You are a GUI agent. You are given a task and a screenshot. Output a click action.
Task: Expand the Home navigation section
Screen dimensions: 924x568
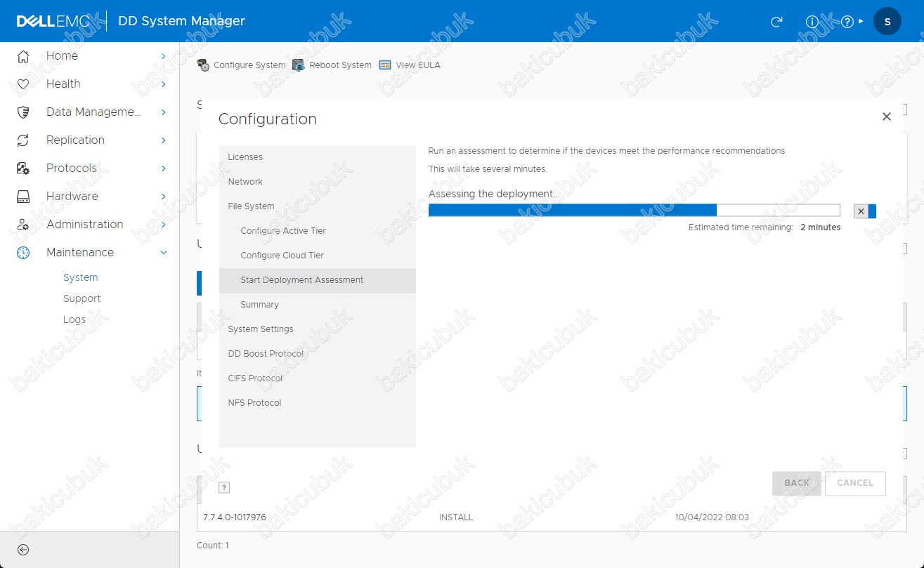(91, 56)
